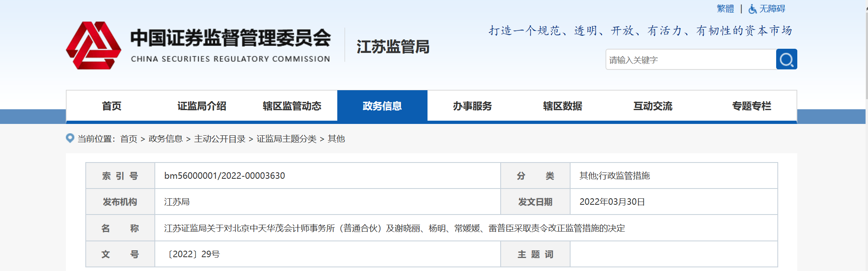This screenshot has width=868, height=271.
Task: Click 主动公开目录 breadcrumb link
Action: click(220, 139)
